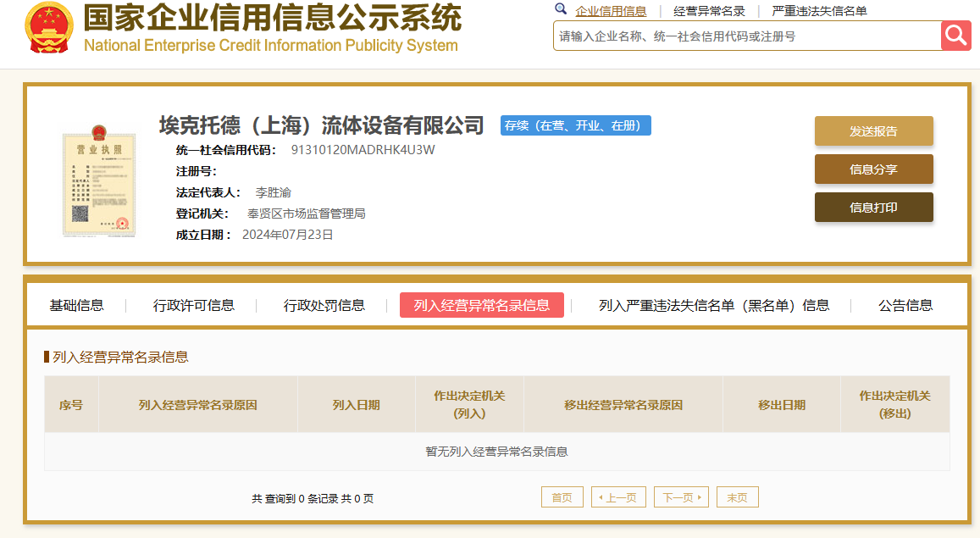Screen dimensions: 980x538
Task: Go to first page with 首页
Action: tap(562, 497)
